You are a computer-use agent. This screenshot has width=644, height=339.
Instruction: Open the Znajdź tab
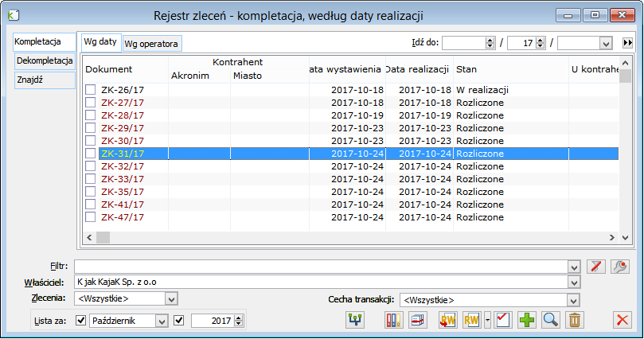tap(45, 80)
